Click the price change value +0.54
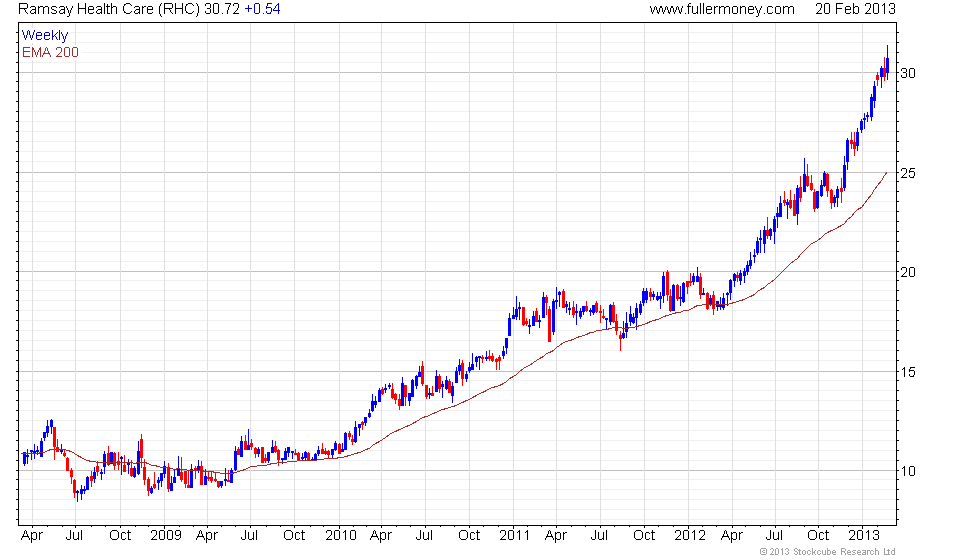980x560 pixels. (x=262, y=9)
